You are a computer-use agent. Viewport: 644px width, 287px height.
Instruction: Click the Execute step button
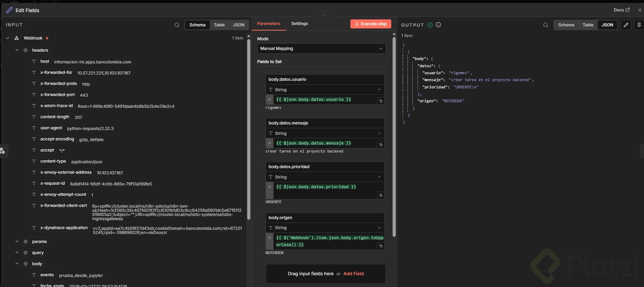[371, 24]
